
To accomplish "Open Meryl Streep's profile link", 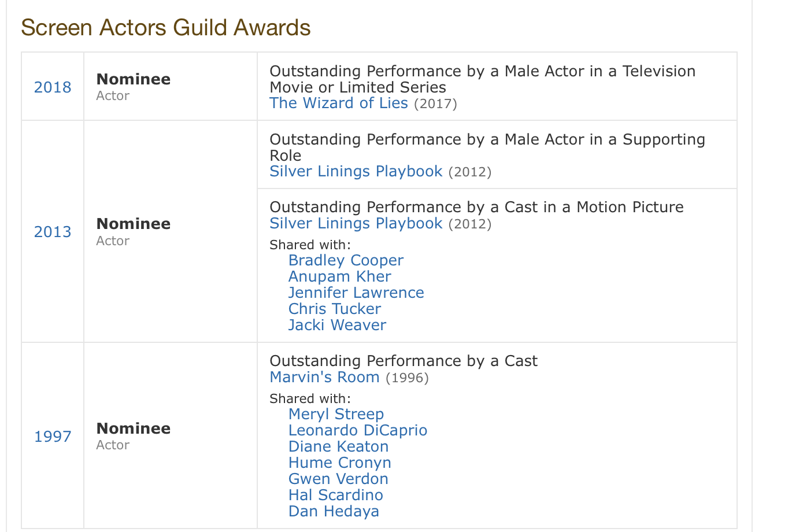I will pos(336,415).
